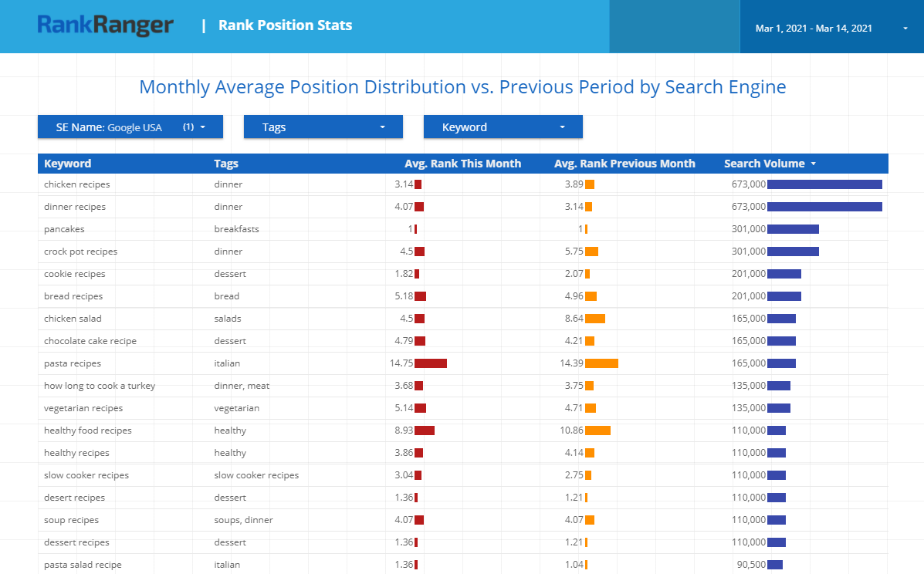Sort by the Tags column header
Screen dimensions: 924x574
point(226,164)
